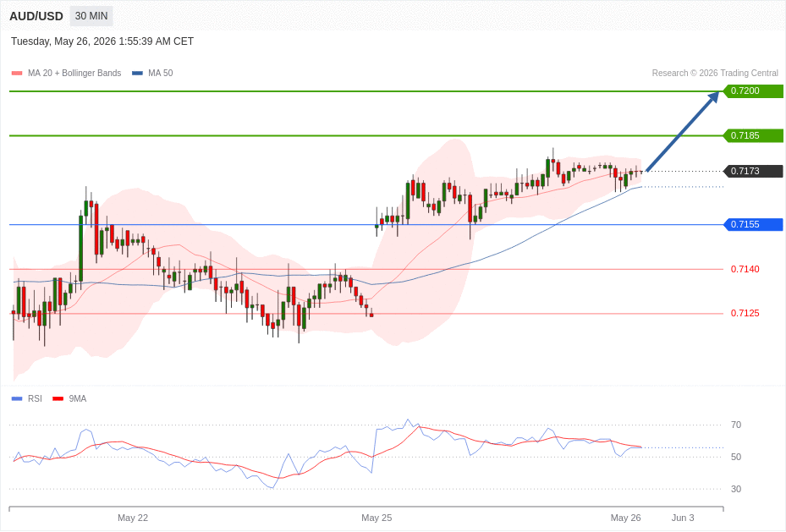Click the 9MA legend label
The image size is (786, 532).
(x=78, y=398)
